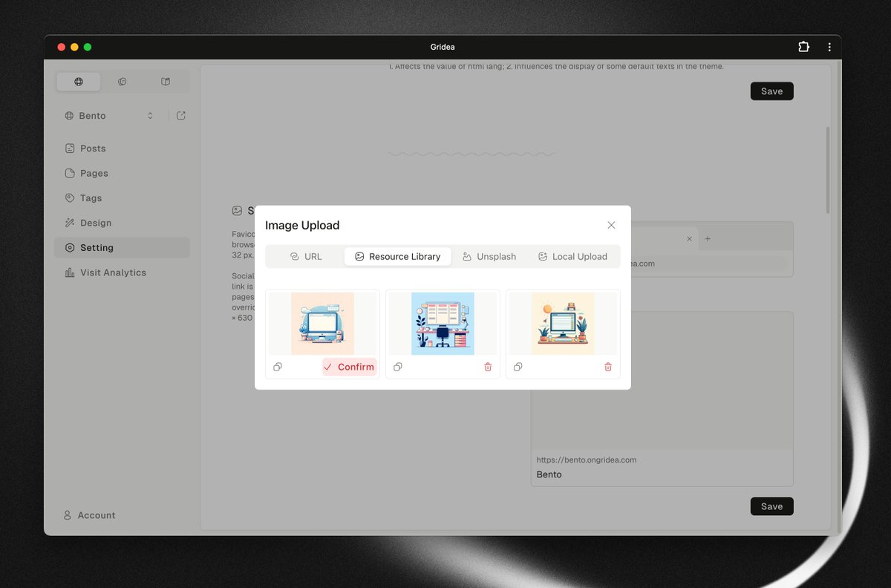891x588 pixels.
Task: Delete the second library image
Action: (x=488, y=367)
